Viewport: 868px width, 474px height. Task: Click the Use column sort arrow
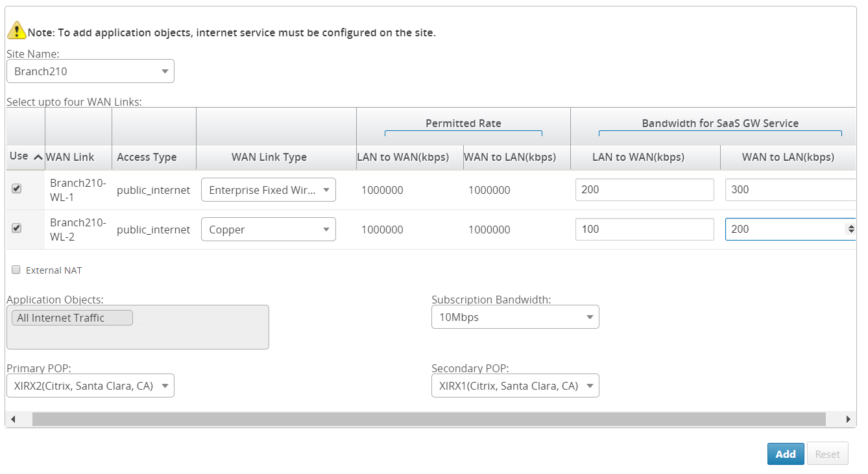(x=38, y=157)
